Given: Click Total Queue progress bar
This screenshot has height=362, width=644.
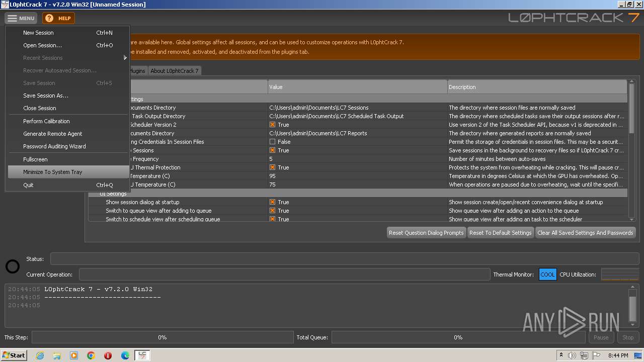Looking at the screenshot, I should (x=458, y=337).
